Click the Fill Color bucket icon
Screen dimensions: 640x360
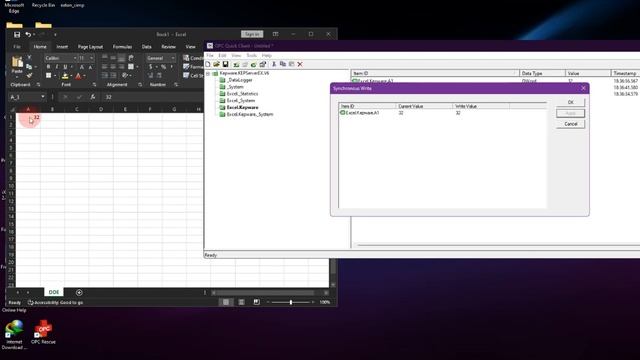[x=65, y=76]
